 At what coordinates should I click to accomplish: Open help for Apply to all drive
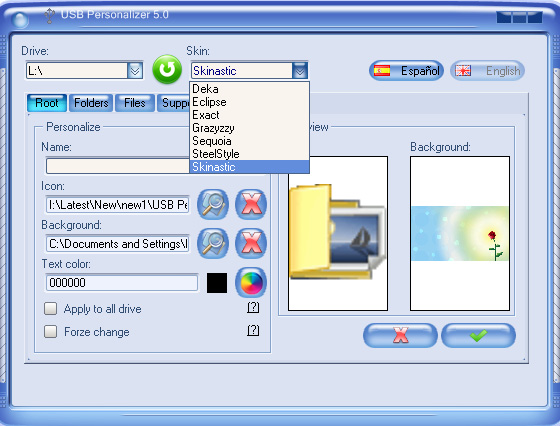click(x=253, y=307)
